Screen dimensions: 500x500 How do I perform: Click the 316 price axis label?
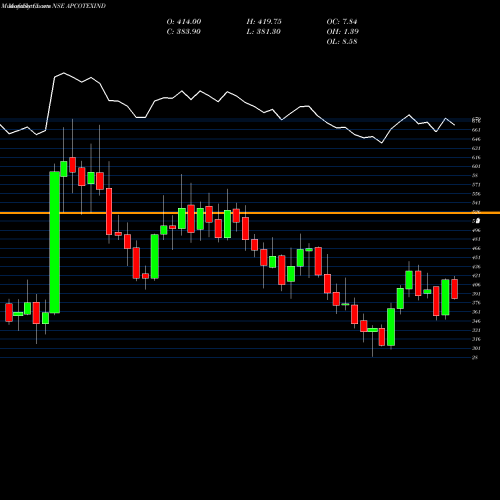pyautogui.click(x=476, y=339)
